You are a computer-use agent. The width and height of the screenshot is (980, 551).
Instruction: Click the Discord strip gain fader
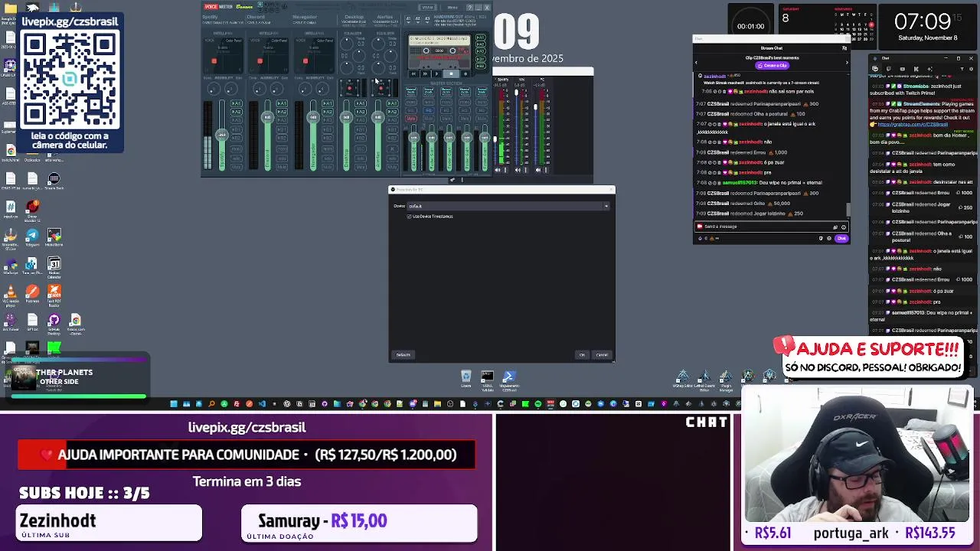point(267,117)
